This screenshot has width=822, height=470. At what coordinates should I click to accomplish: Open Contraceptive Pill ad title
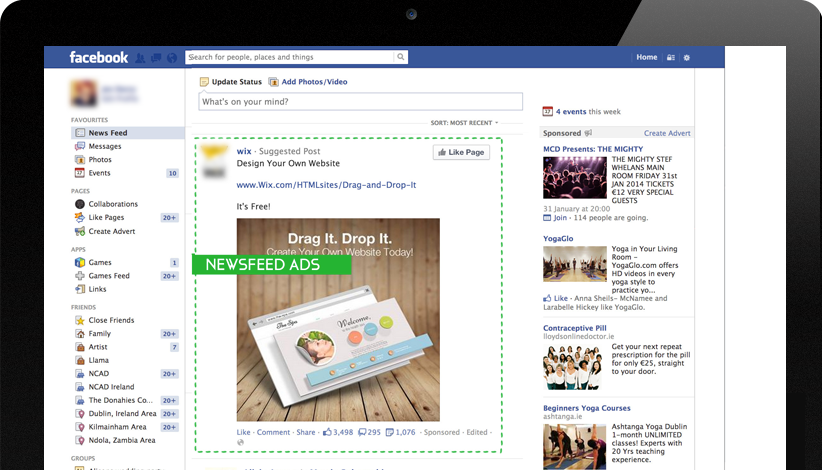coord(575,328)
